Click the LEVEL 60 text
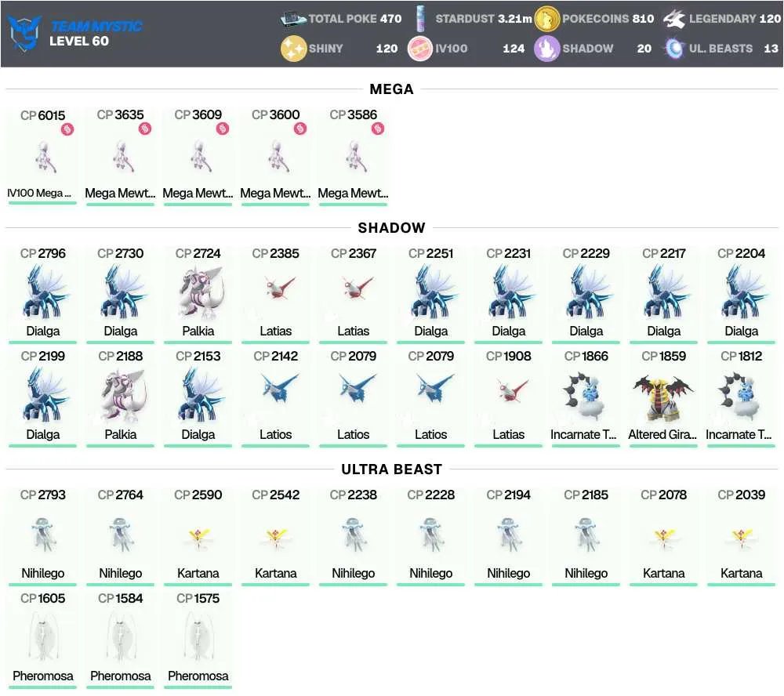The width and height of the screenshot is (784, 696). [79, 42]
